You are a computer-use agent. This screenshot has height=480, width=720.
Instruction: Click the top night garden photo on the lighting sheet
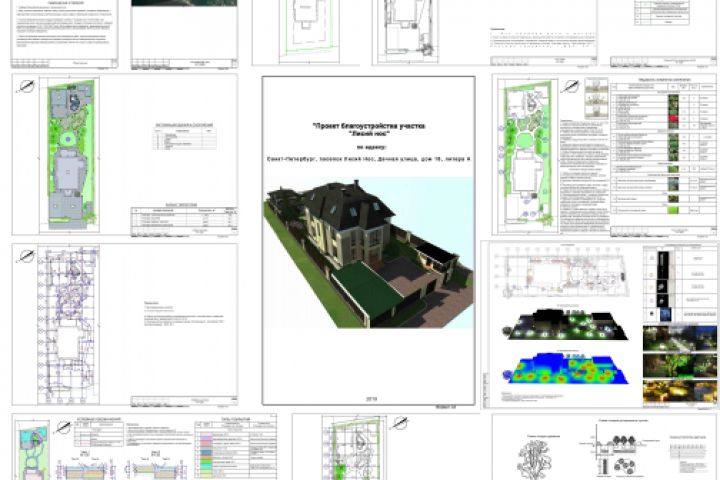[x=680, y=338]
